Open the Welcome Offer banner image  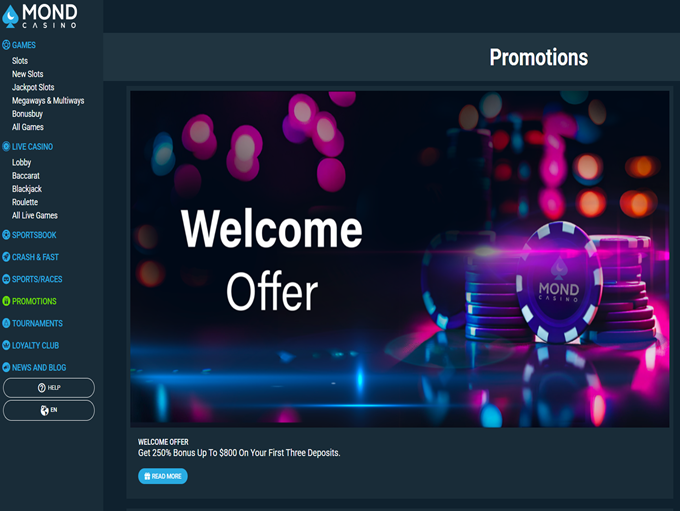coord(399,259)
